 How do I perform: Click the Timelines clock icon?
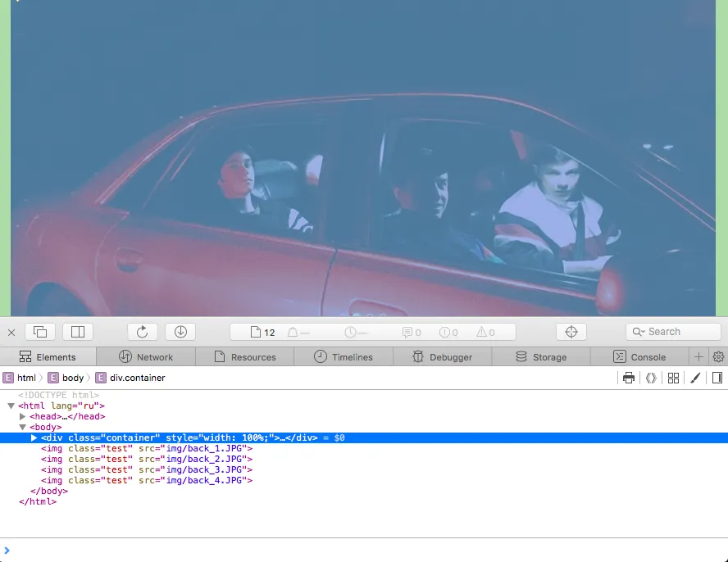(x=321, y=357)
